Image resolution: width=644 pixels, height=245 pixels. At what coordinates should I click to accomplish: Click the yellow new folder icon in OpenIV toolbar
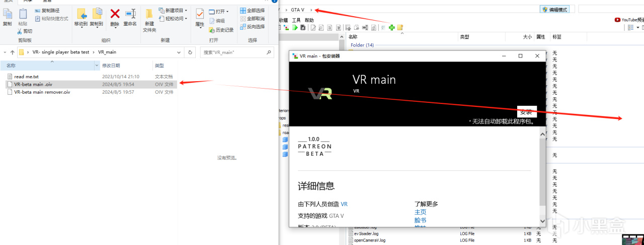400,28
